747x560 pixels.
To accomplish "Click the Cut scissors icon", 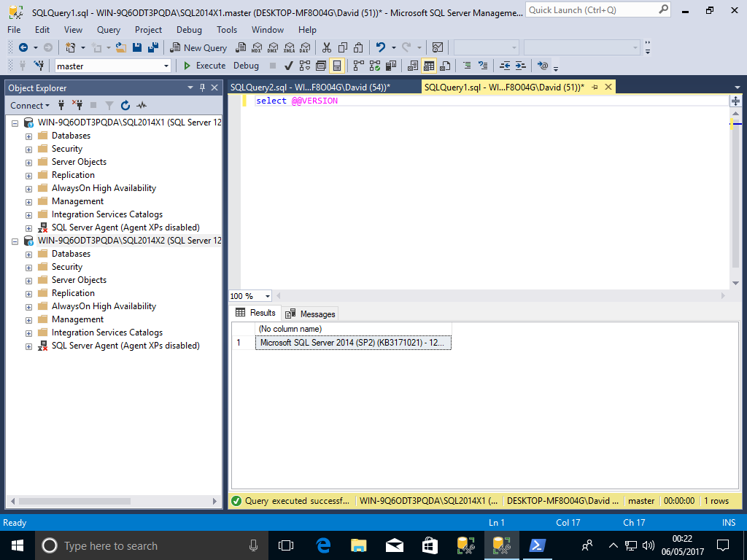I will [326, 47].
